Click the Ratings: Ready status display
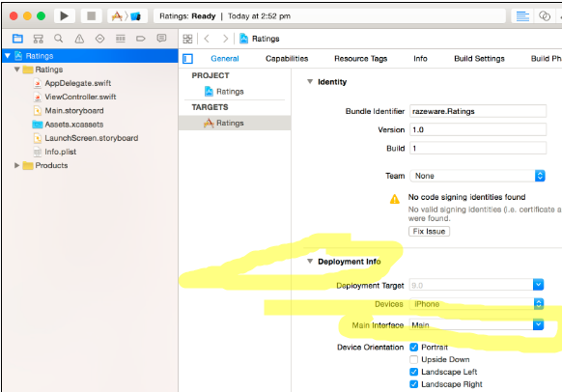The width and height of the screenshot is (562, 392). 329,16
